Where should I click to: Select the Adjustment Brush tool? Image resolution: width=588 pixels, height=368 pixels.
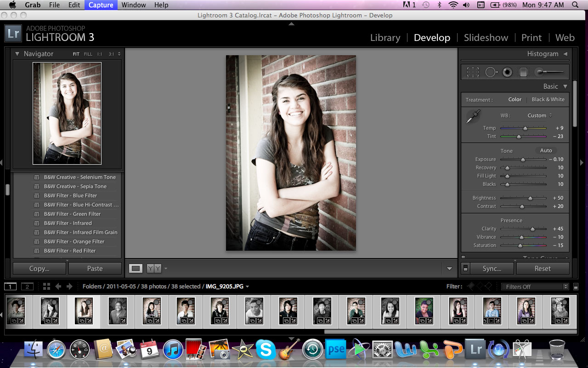coord(550,72)
